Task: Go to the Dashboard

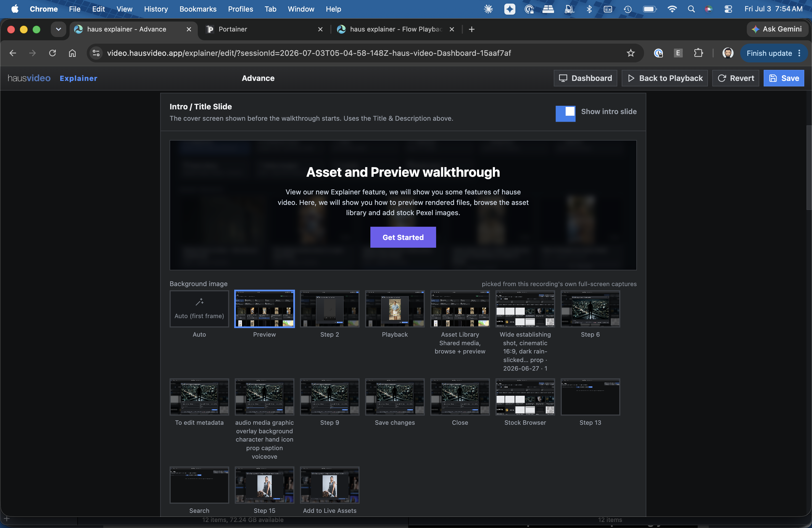Action: point(585,78)
